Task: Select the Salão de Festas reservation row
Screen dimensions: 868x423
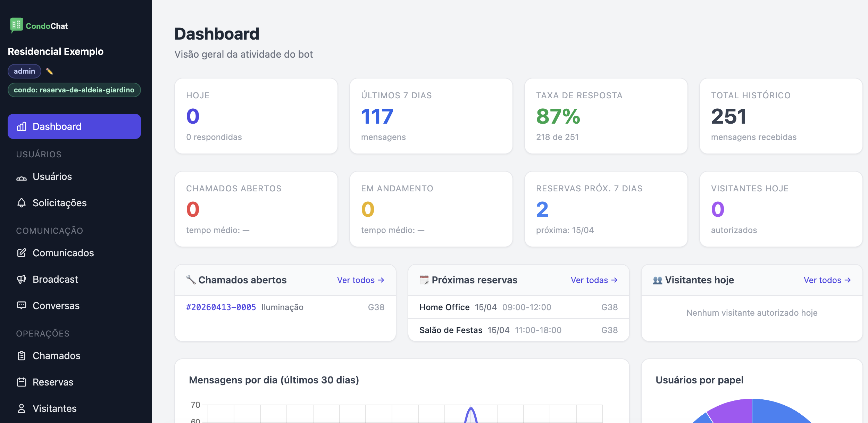Action: 519,330
